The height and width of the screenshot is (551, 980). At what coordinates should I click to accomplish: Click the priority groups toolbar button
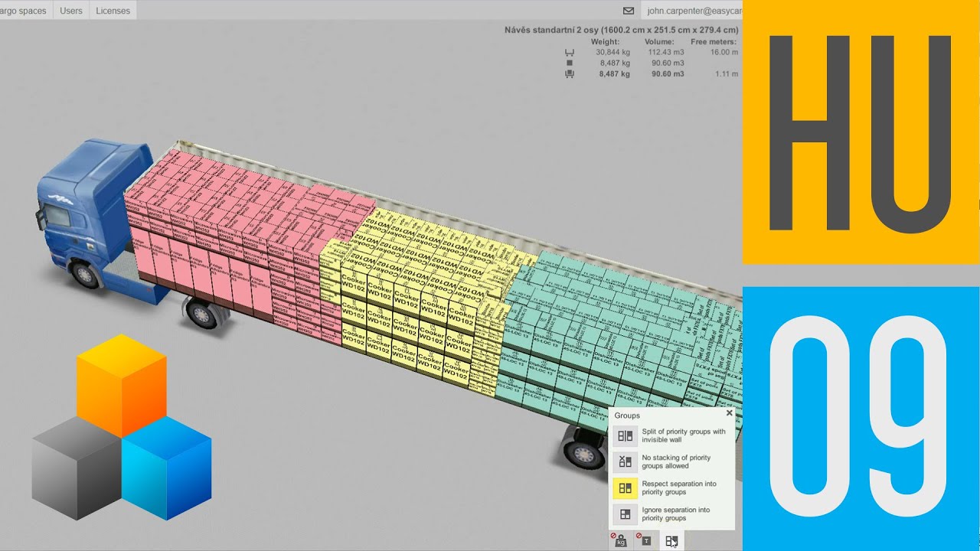[671, 540]
